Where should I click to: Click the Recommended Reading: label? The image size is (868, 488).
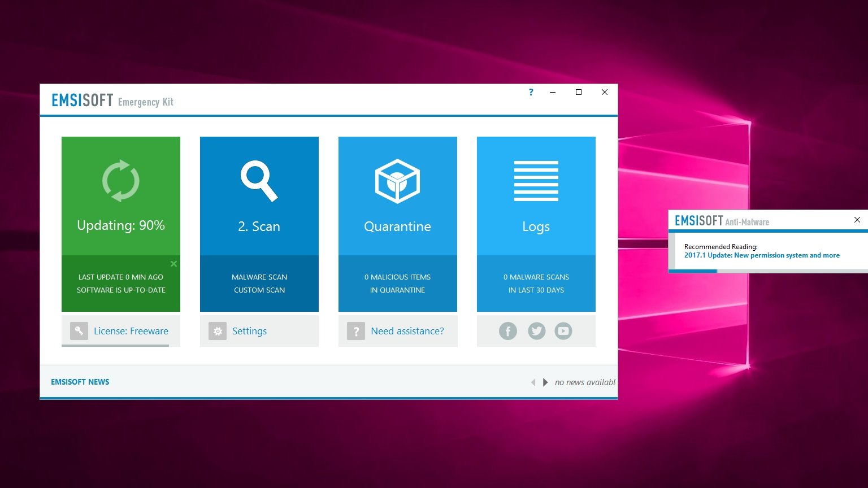(721, 247)
